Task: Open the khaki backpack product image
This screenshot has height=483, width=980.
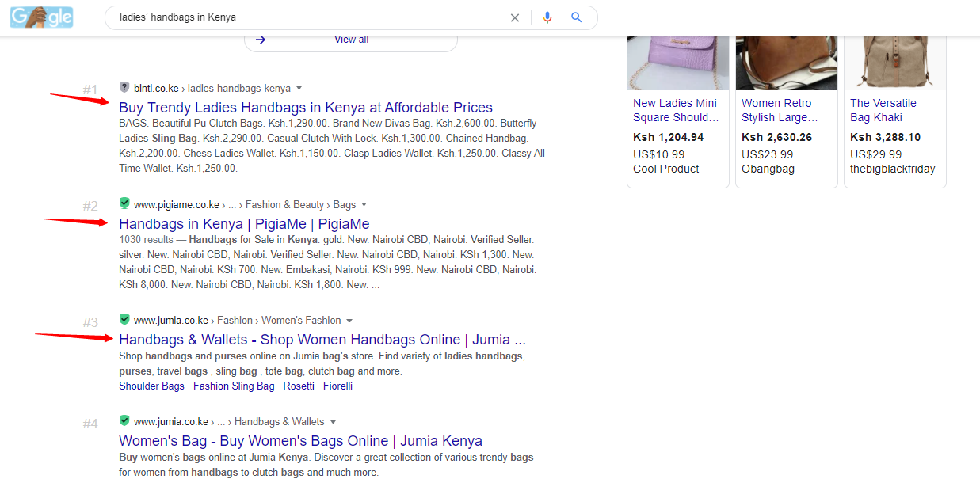Action: [x=895, y=63]
